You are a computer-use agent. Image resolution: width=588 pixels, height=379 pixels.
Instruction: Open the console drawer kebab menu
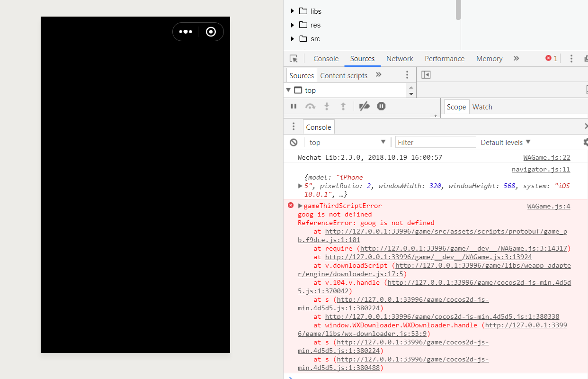click(x=294, y=126)
